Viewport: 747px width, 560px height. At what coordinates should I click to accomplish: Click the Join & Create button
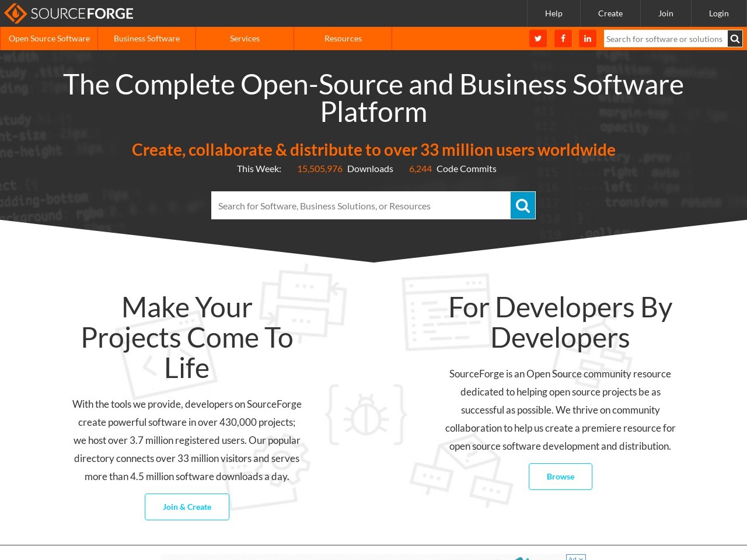(187, 507)
